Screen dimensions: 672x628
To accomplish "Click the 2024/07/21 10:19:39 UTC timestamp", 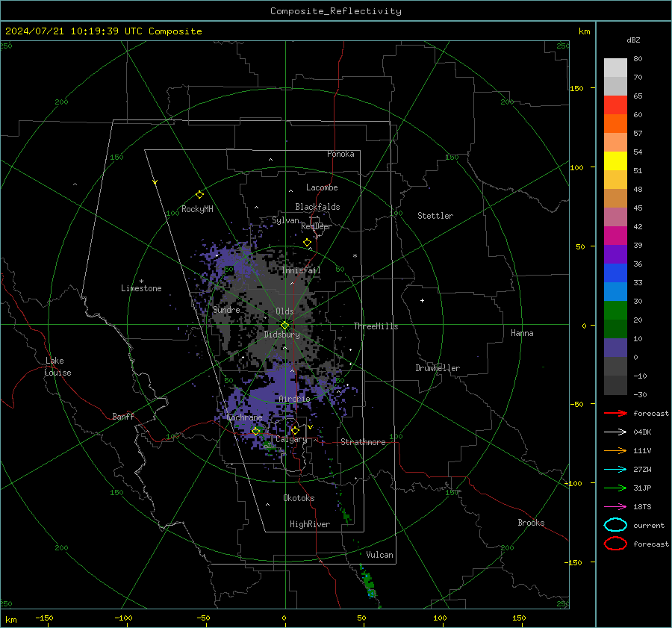I will click(104, 31).
